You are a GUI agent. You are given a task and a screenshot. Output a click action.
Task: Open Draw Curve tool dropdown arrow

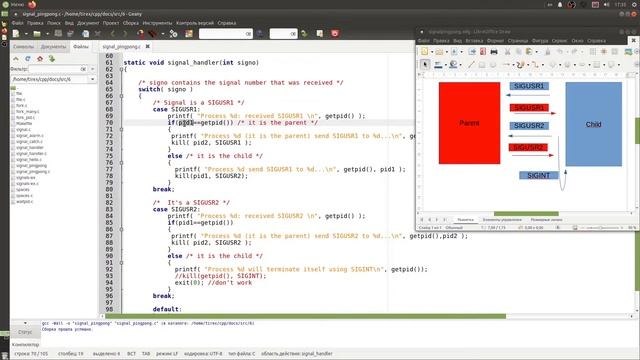point(528,65)
